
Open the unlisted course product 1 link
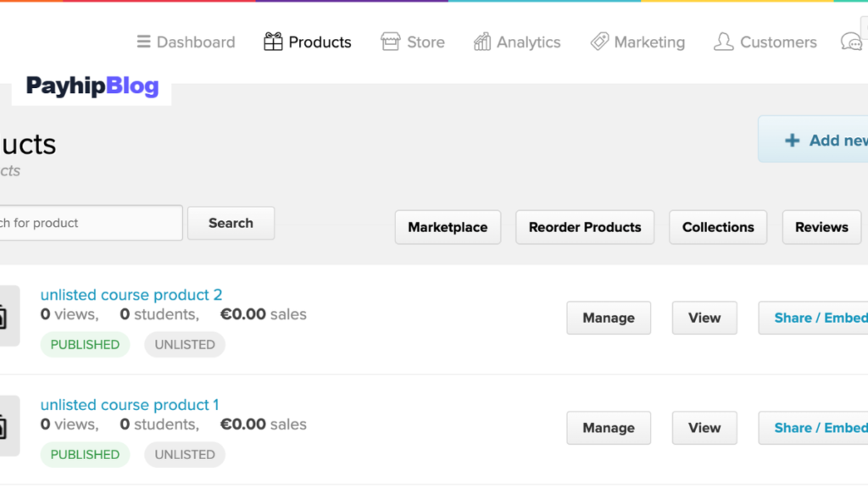click(130, 404)
